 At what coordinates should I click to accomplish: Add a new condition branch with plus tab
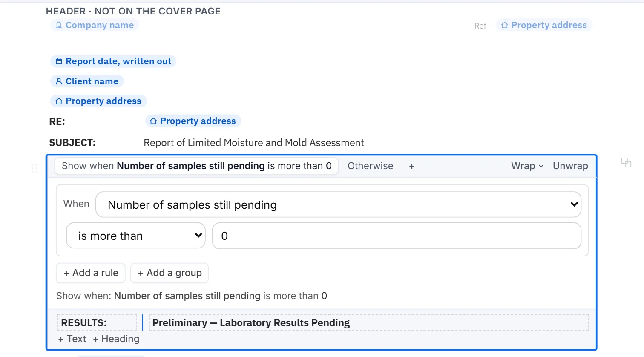(411, 166)
